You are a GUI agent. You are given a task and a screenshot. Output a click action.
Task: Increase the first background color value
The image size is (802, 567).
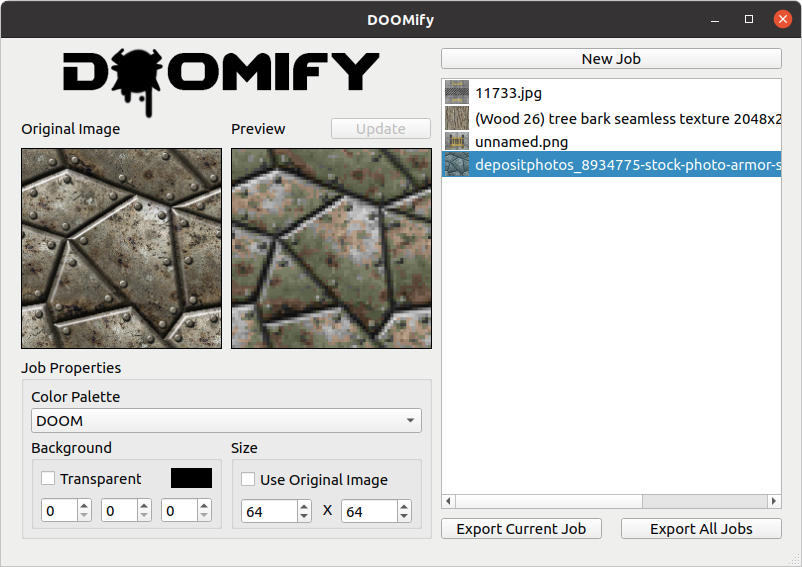point(84,506)
